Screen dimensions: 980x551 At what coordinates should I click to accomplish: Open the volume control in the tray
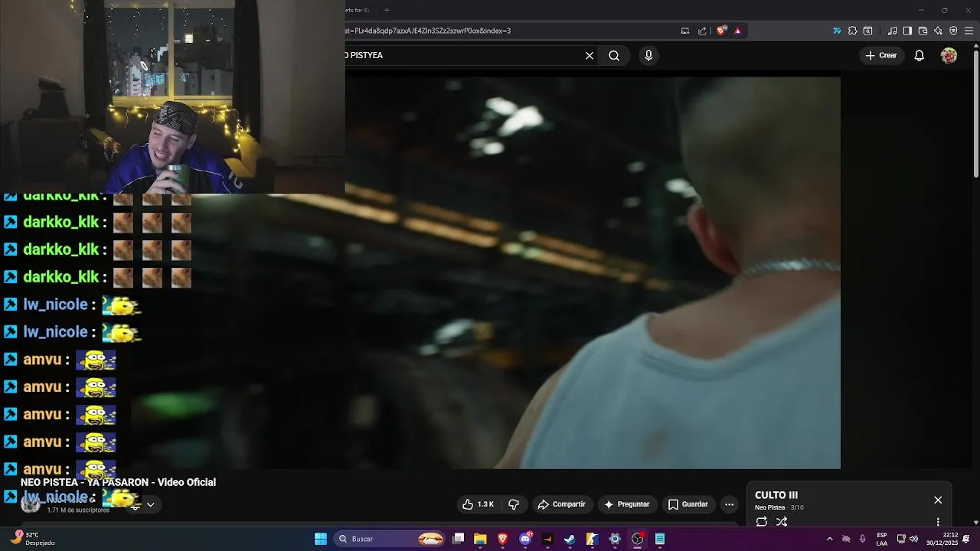click(x=913, y=539)
